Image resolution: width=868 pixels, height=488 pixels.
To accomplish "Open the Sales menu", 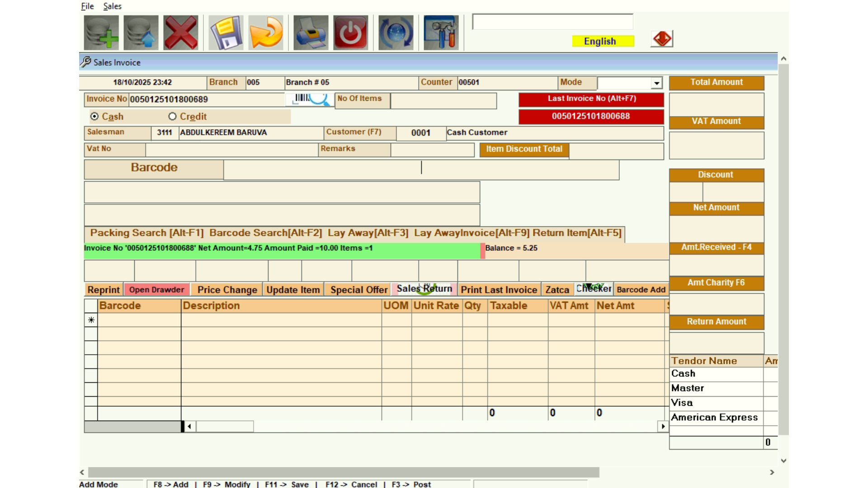I will (112, 6).
